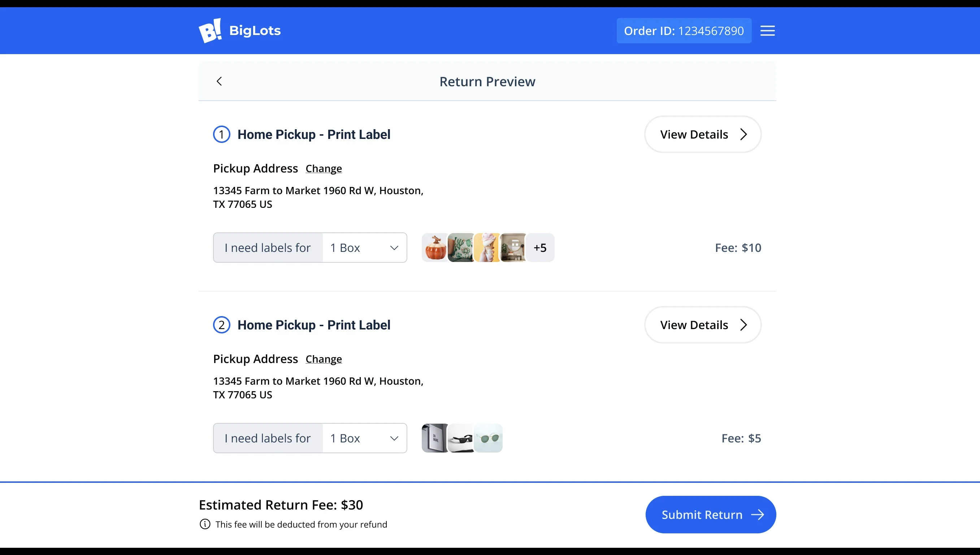Submit the return
Screen dimensions: 980x555
tap(711, 515)
